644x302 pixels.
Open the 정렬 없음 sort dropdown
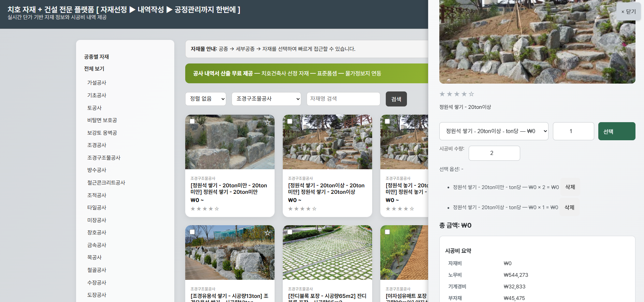point(206,99)
